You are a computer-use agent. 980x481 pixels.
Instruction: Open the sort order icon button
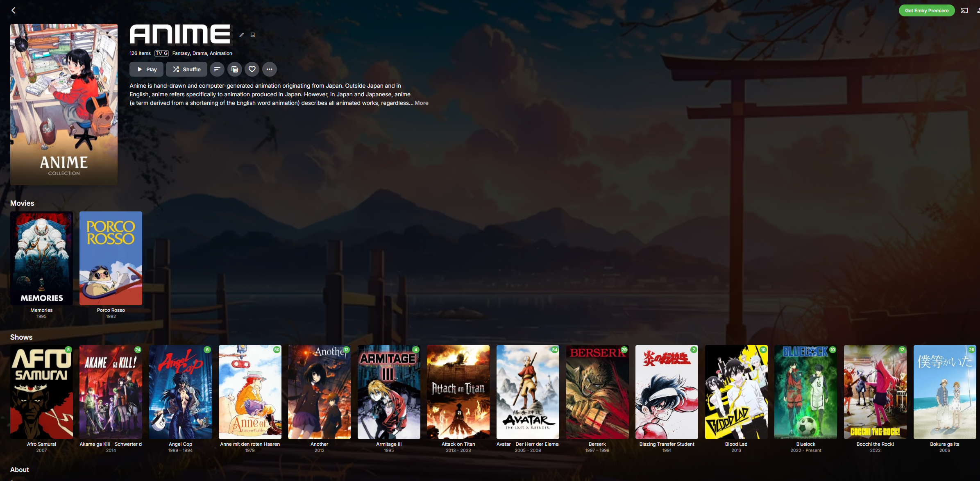pos(217,69)
